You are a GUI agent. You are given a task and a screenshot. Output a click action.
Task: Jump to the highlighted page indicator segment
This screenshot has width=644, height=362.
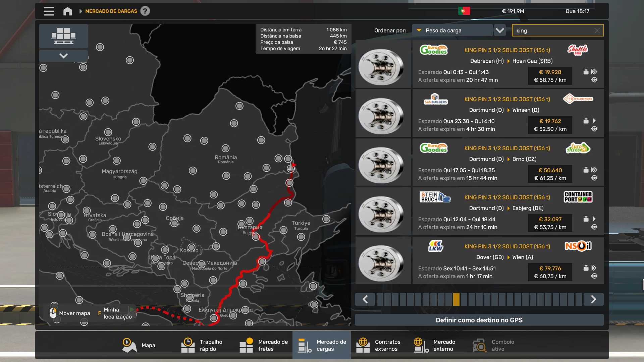[456, 299]
